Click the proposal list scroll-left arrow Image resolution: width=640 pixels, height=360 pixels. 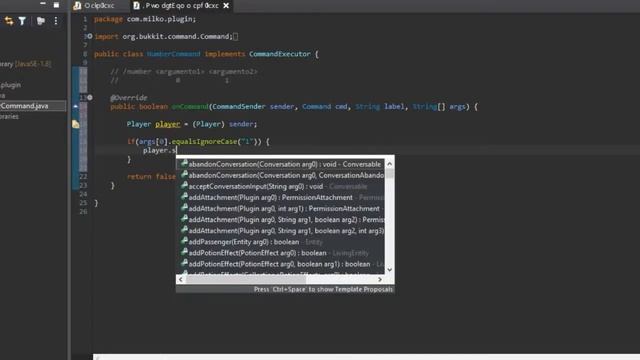(181, 280)
